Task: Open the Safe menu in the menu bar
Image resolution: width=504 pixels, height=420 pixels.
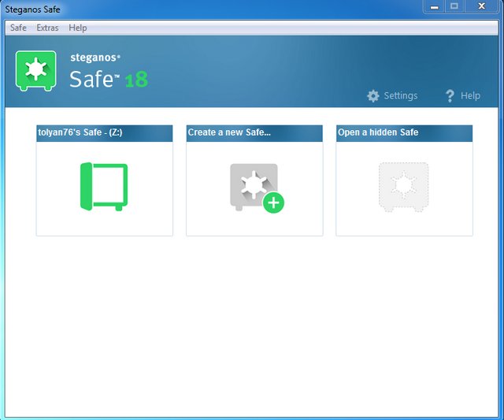Action: [x=18, y=28]
